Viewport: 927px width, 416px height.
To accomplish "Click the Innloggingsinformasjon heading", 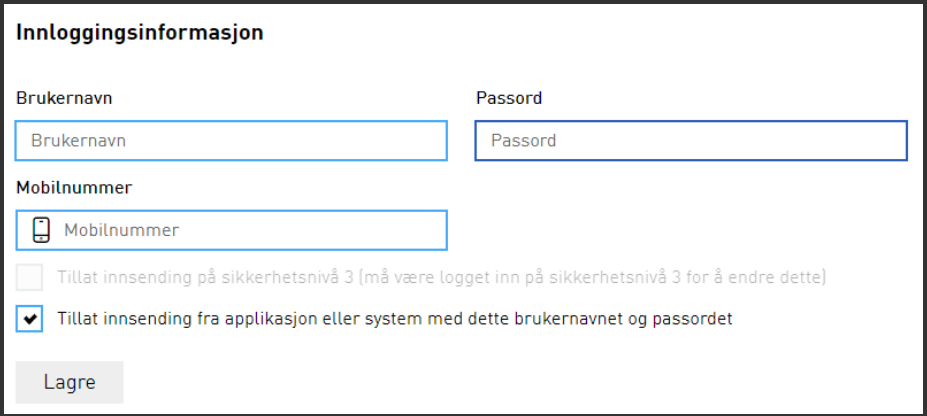I will point(140,33).
